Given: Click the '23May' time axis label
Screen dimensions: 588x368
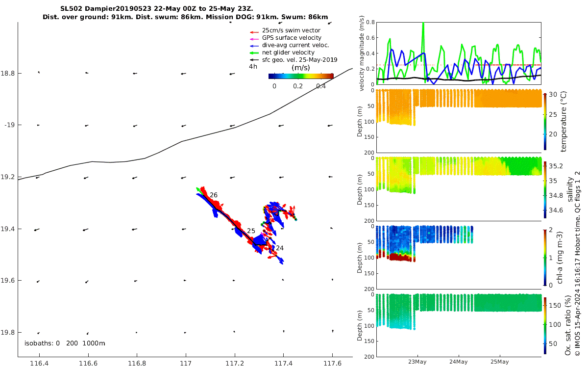Looking at the screenshot, I should pyautogui.click(x=418, y=362).
